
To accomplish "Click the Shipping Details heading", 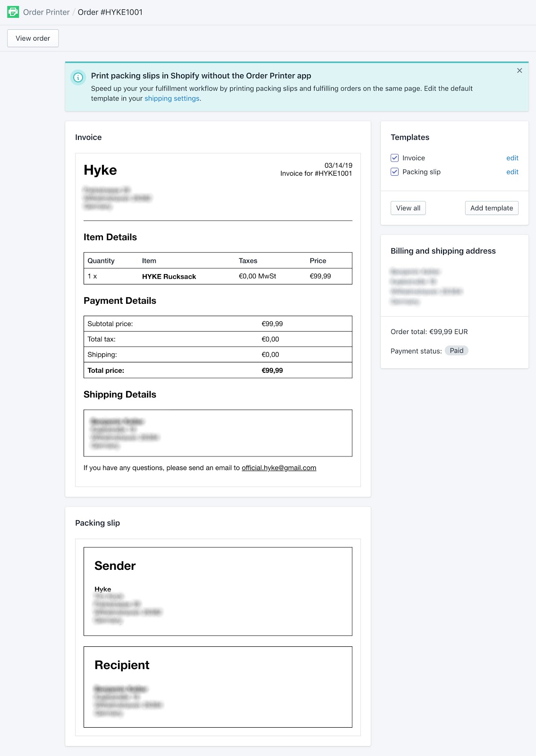I will pos(120,395).
